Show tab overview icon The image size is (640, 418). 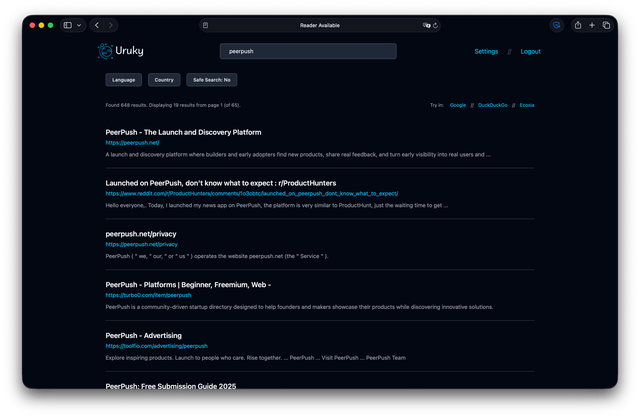coord(607,25)
